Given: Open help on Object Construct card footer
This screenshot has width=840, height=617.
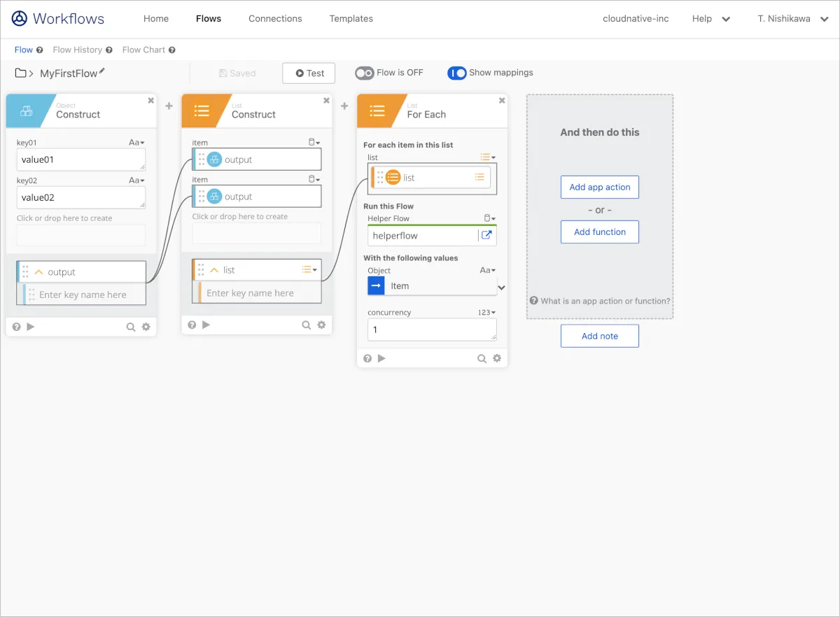Looking at the screenshot, I should click(x=16, y=326).
